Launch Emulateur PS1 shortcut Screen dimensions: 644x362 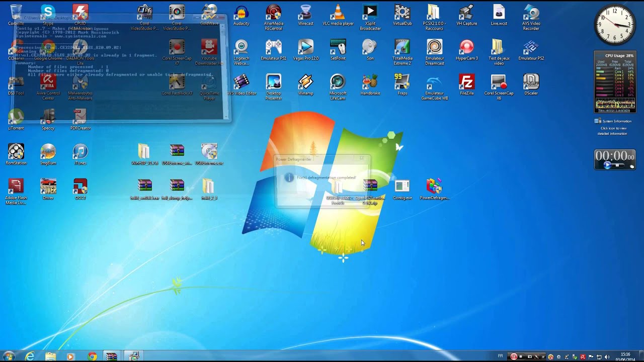(x=274, y=50)
